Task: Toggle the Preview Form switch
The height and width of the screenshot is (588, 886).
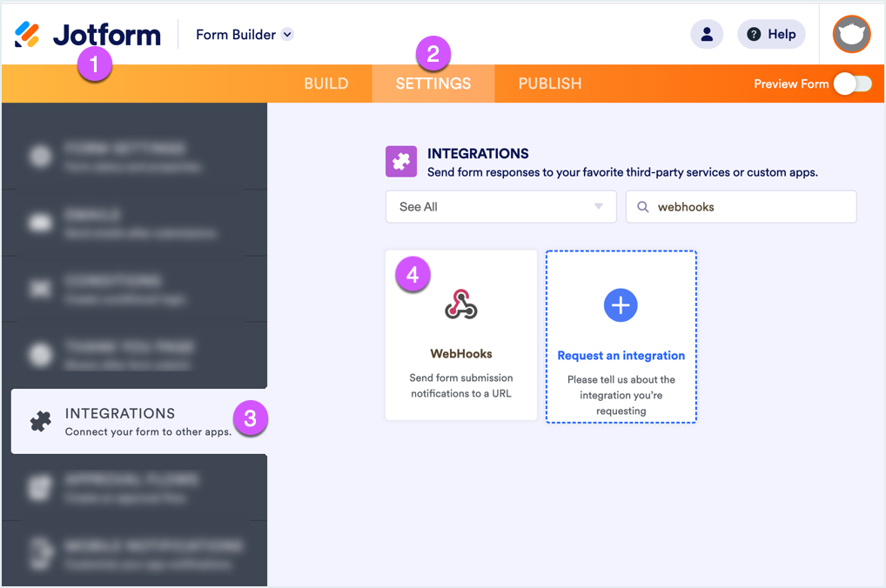Action: pyautogui.click(x=853, y=84)
